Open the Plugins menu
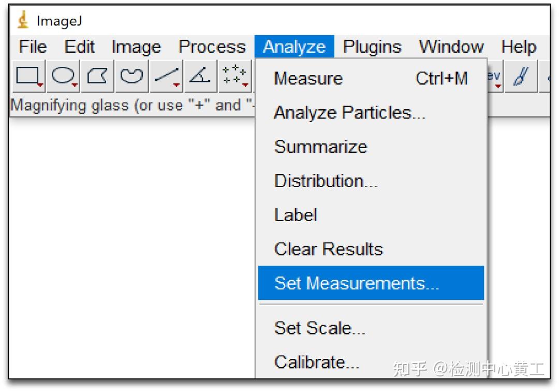The height and width of the screenshot is (392, 559). point(372,47)
